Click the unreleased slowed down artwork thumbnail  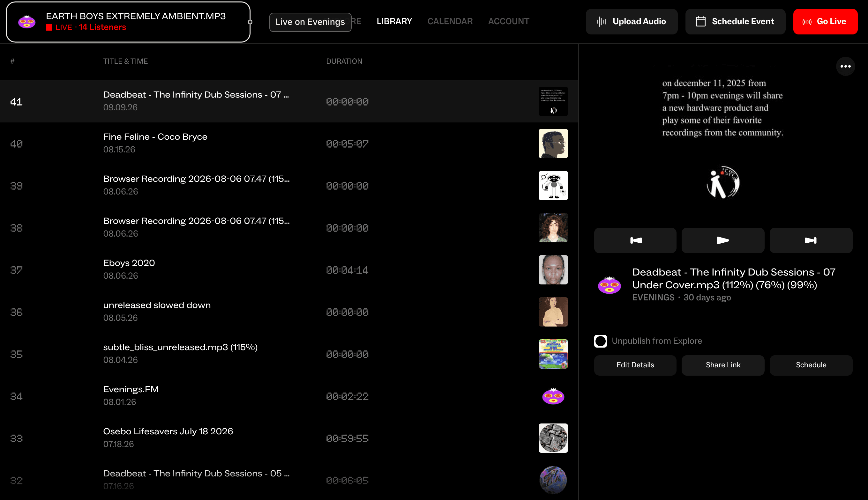click(553, 312)
